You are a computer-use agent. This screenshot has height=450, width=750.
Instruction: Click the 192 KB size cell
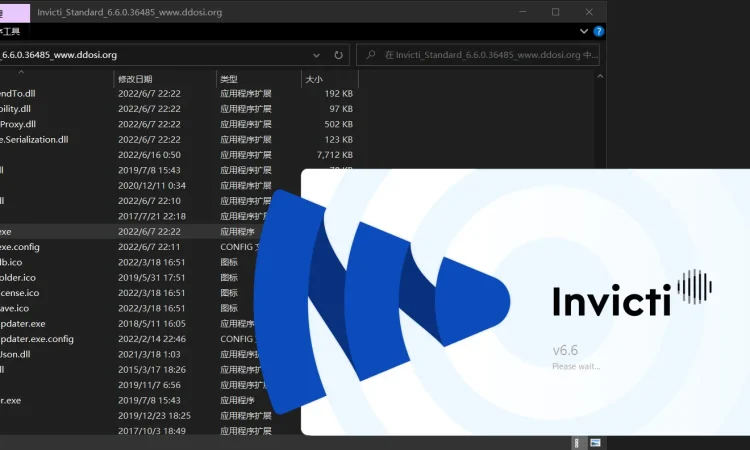coord(339,94)
